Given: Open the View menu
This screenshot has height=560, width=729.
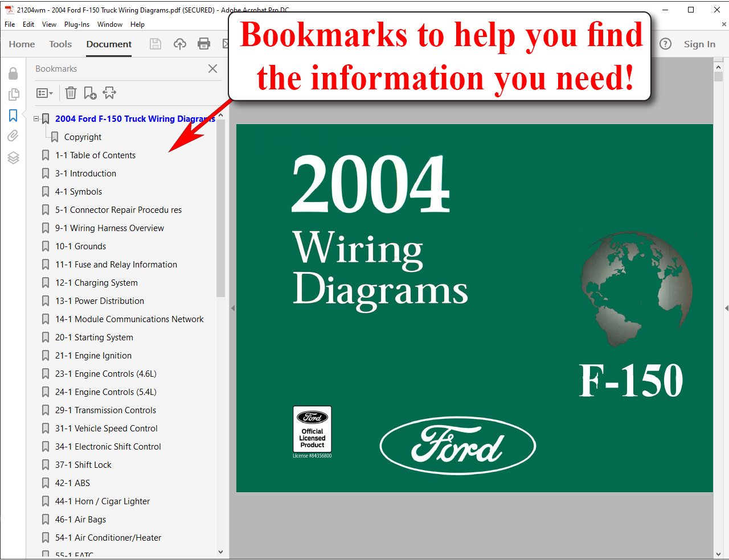Looking at the screenshot, I should [49, 24].
